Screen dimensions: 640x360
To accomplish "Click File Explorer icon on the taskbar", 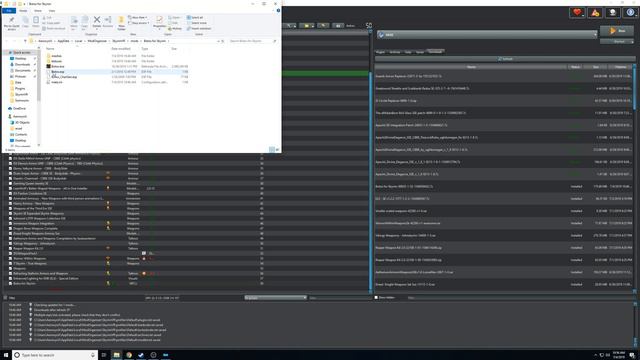I will coord(116,355).
